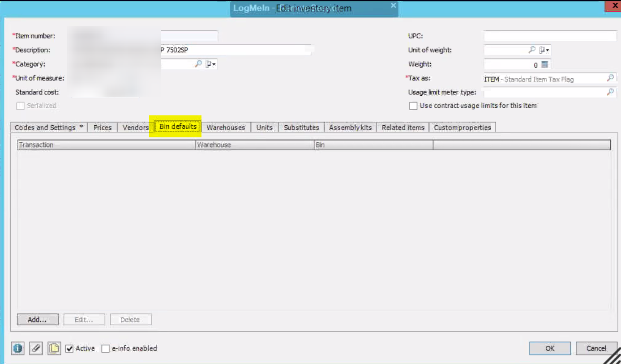The height and width of the screenshot is (364, 621).
Task: Click the Bin defaults tab
Action: pyautogui.click(x=178, y=127)
